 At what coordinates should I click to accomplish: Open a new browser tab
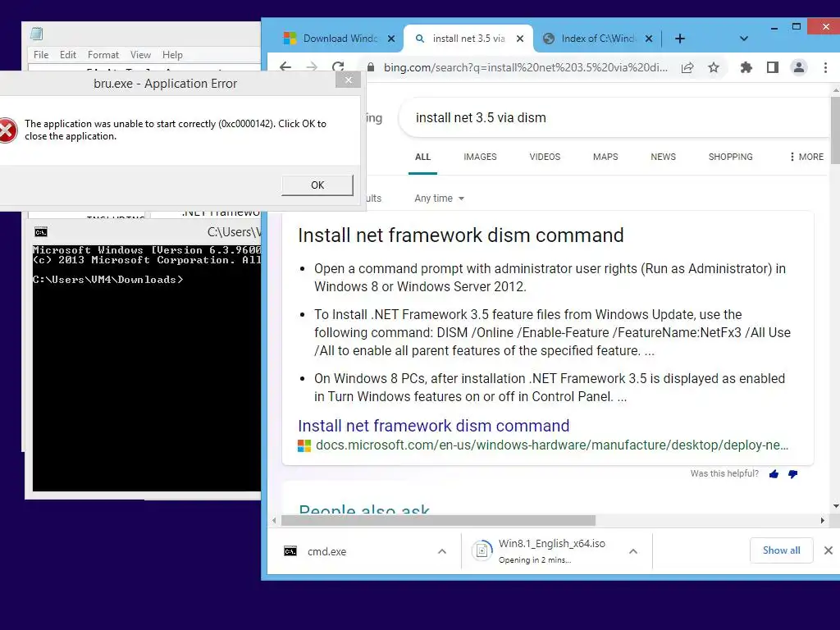[x=680, y=39]
